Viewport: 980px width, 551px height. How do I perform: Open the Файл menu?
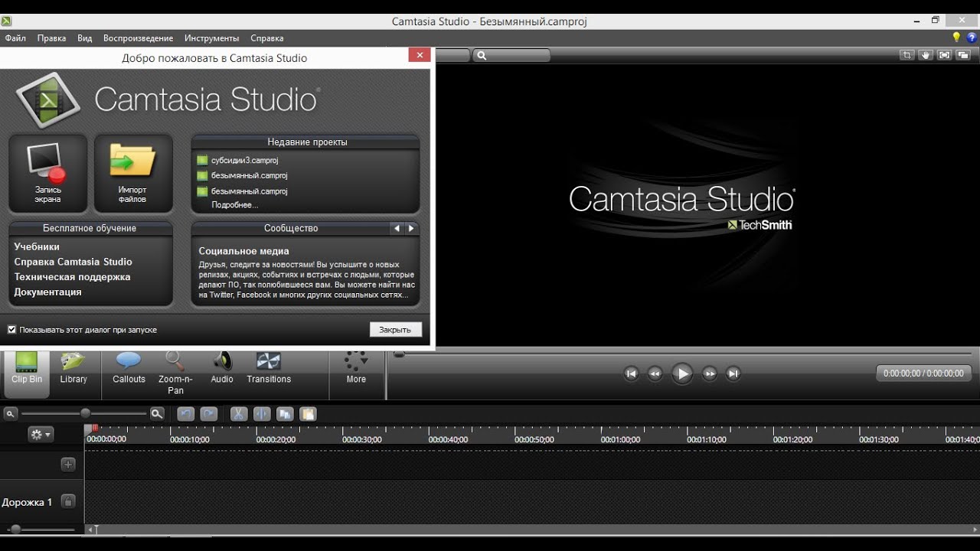point(15,38)
